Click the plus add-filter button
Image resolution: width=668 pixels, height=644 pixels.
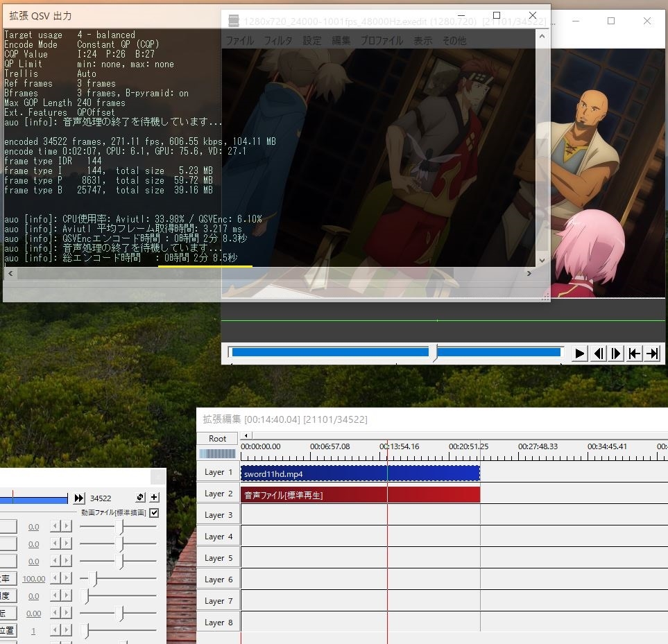(154, 497)
